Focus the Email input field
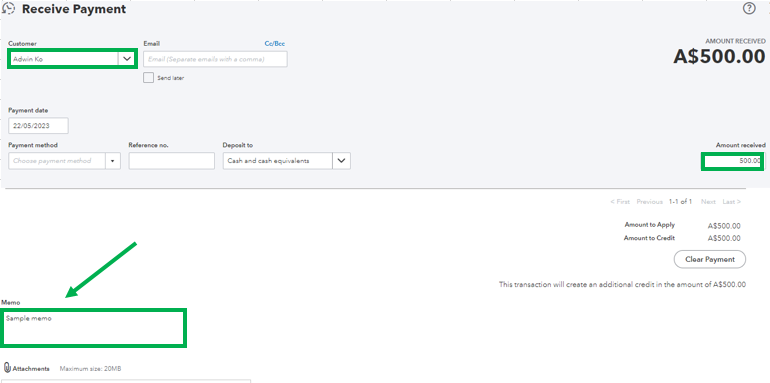The height and width of the screenshot is (383, 770). (x=215, y=59)
